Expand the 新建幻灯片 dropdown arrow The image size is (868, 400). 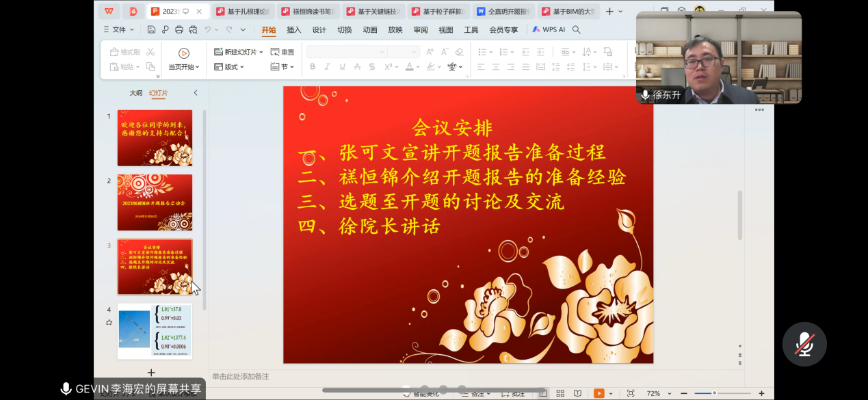pyautogui.click(x=261, y=52)
